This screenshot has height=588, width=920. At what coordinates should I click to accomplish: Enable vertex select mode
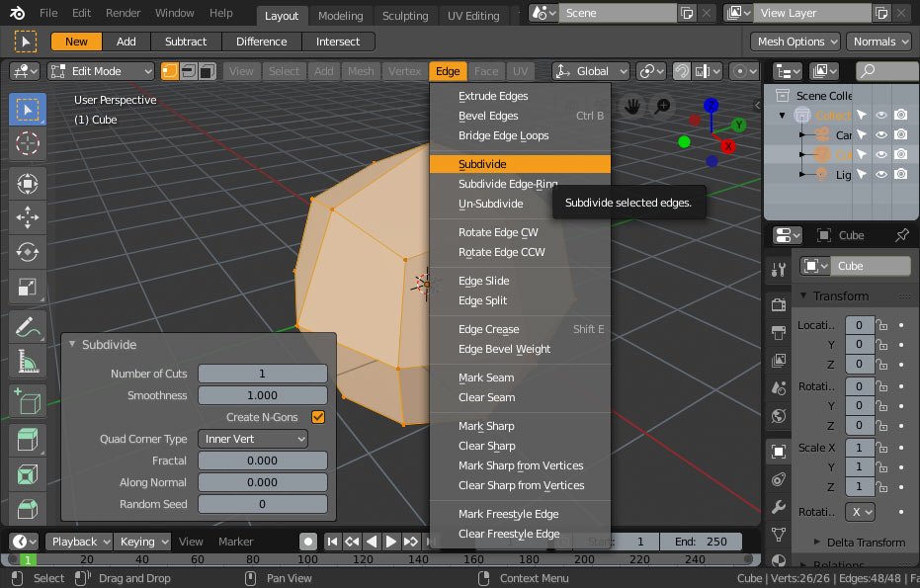click(x=170, y=71)
